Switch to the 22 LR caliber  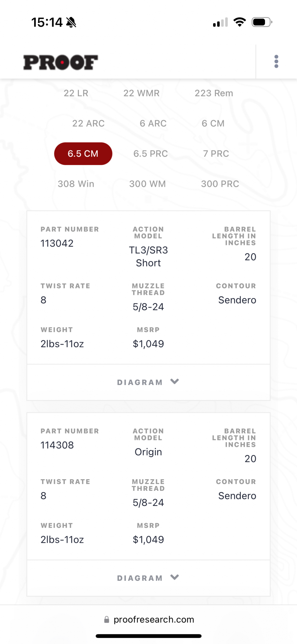tap(76, 93)
